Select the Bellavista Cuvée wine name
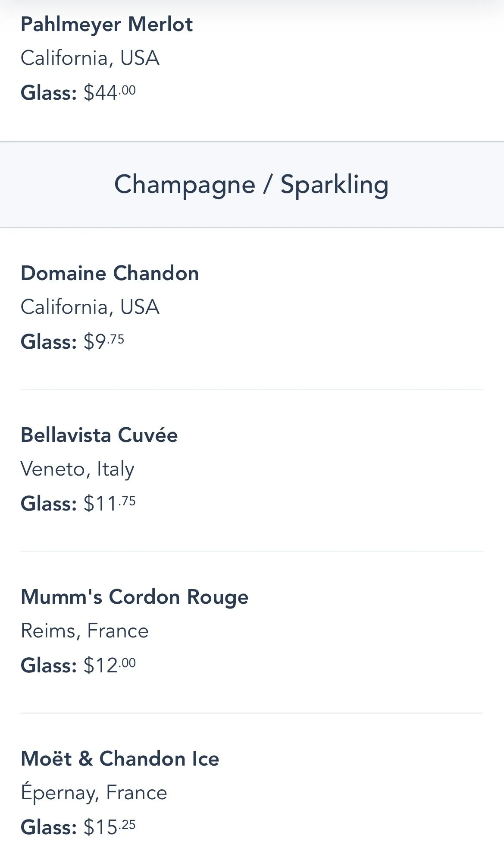The height and width of the screenshot is (845, 504). [x=99, y=435]
